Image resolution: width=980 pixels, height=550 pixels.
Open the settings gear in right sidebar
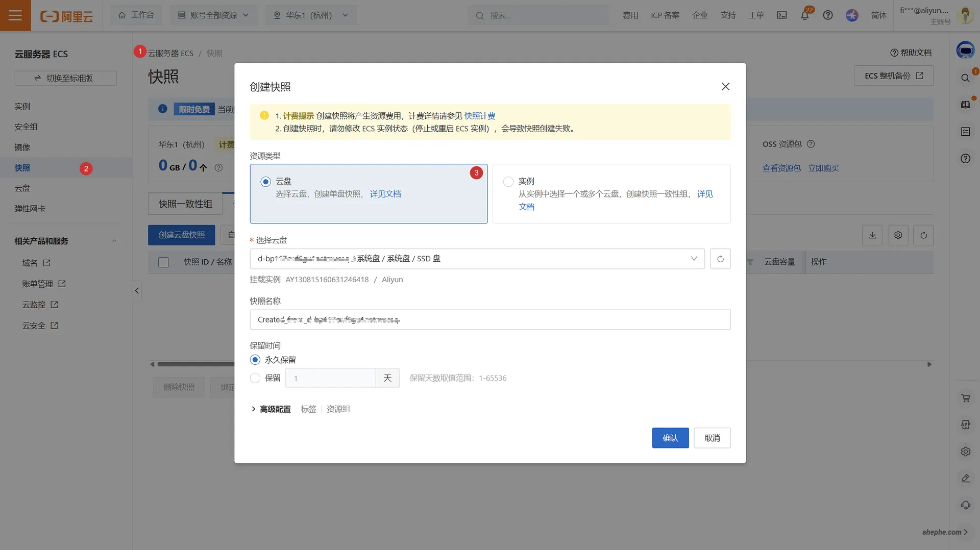point(965,452)
